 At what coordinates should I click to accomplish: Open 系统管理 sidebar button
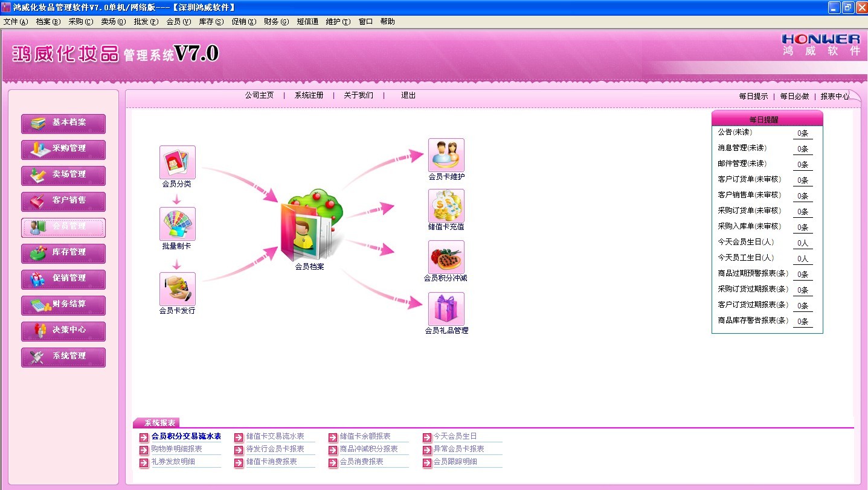coord(63,356)
